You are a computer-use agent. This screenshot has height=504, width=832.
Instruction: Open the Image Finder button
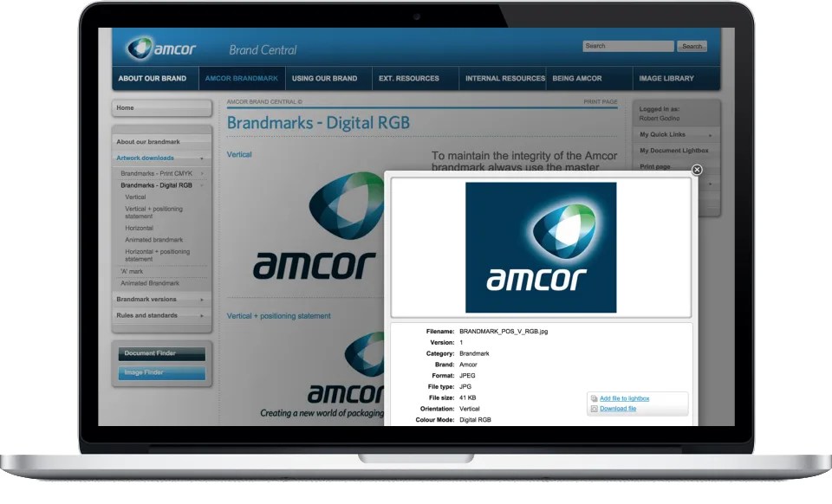click(x=162, y=373)
